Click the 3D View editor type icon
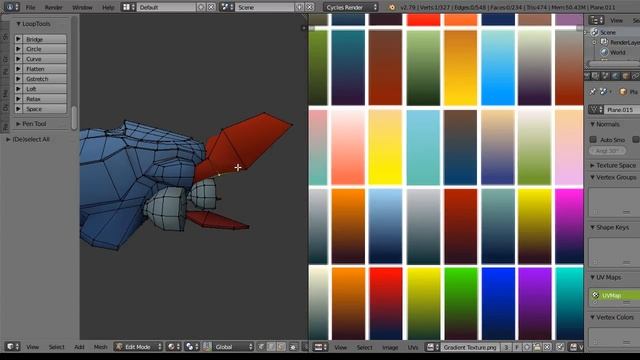640x360 pixels. pyautogui.click(x=13, y=347)
